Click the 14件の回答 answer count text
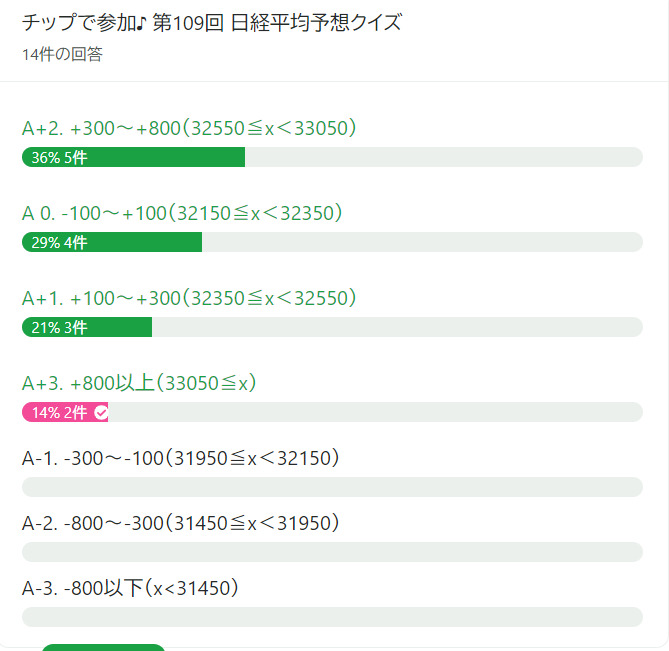669x651 pixels. [62, 54]
